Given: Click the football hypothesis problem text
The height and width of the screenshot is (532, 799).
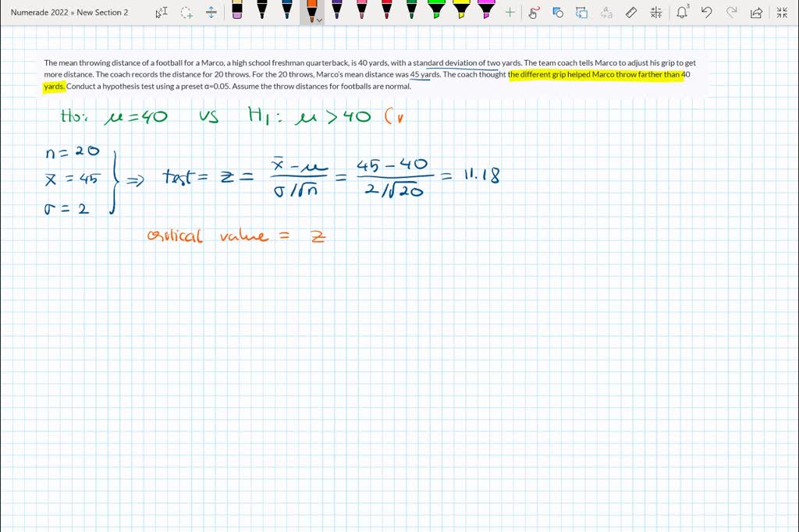Looking at the screenshot, I should pos(370,74).
